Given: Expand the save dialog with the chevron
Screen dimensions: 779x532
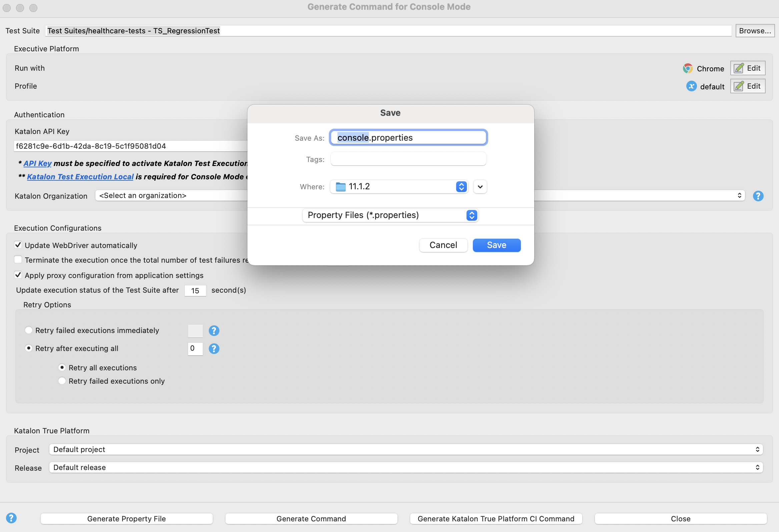Looking at the screenshot, I should (x=480, y=187).
